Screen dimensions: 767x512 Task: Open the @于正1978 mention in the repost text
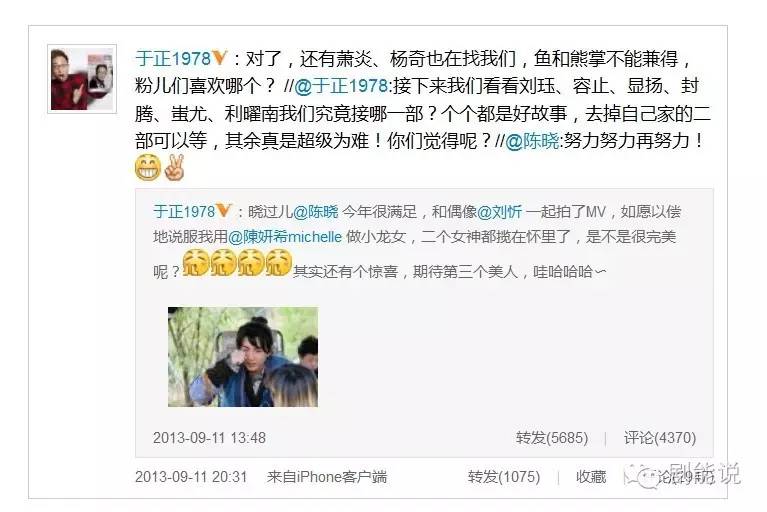point(341,86)
